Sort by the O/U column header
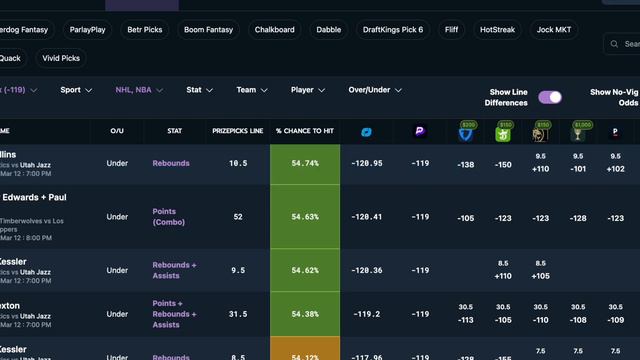The height and width of the screenshot is (360, 640). click(x=117, y=131)
